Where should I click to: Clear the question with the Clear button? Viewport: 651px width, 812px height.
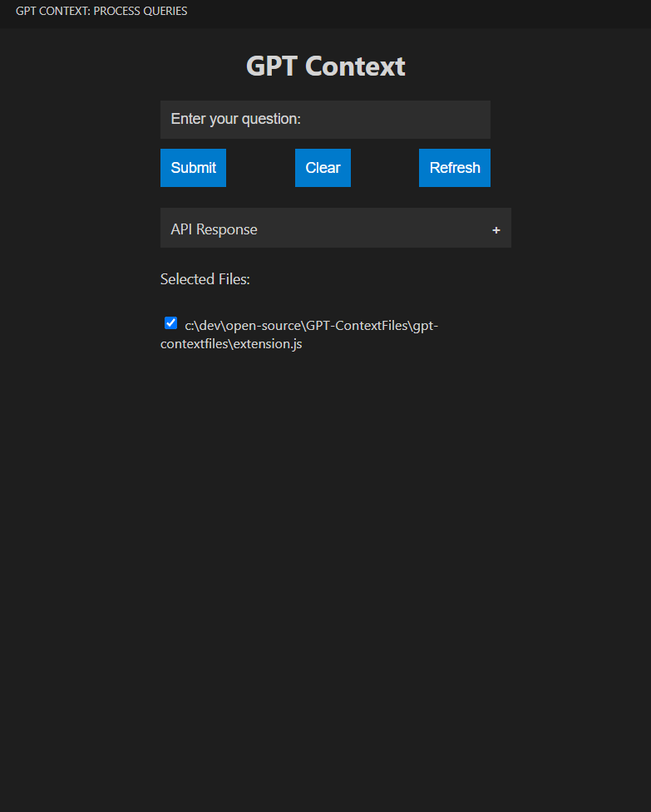(x=323, y=168)
